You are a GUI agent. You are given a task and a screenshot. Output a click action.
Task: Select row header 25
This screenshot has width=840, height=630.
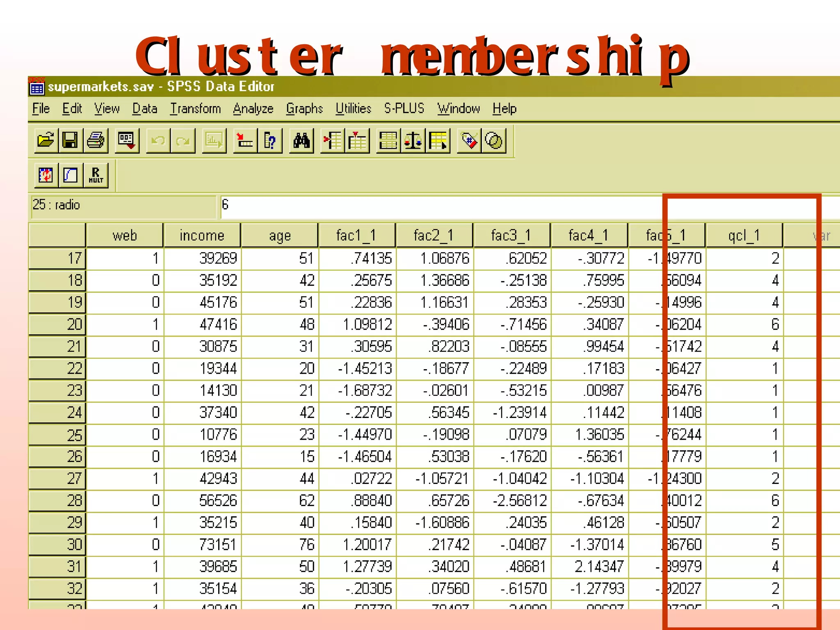coord(57,435)
